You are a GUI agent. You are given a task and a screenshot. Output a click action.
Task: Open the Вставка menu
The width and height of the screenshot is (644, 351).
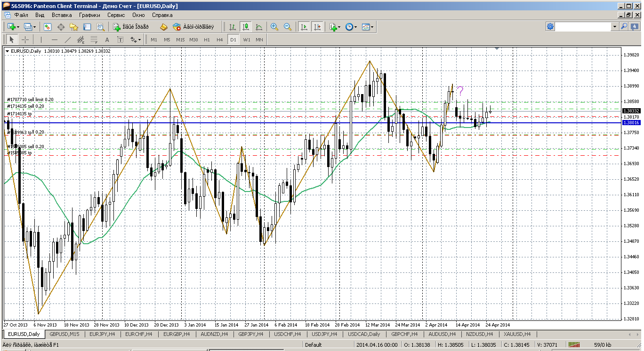click(62, 15)
